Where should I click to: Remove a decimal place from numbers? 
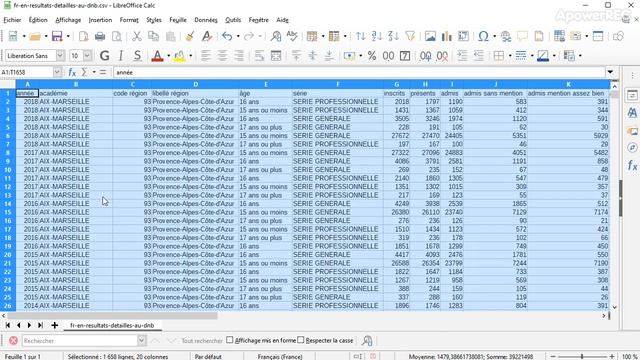click(442, 56)
